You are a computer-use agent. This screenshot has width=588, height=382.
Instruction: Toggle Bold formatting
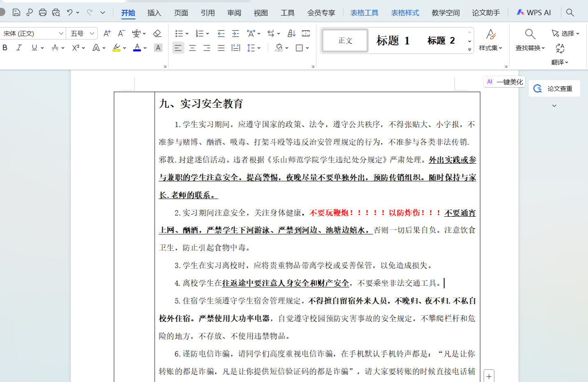pos(5,48)
